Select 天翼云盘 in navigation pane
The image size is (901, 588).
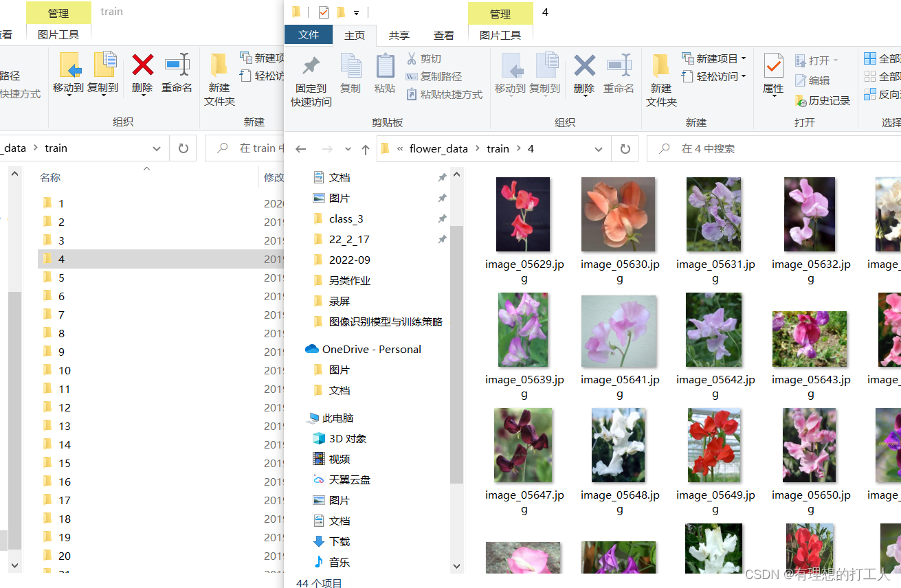(342, 479)
